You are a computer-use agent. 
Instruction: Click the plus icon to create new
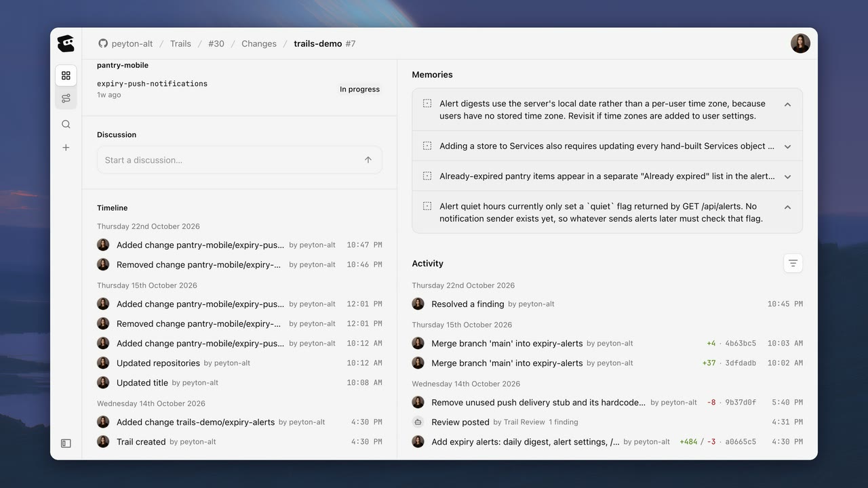(66, 147)
